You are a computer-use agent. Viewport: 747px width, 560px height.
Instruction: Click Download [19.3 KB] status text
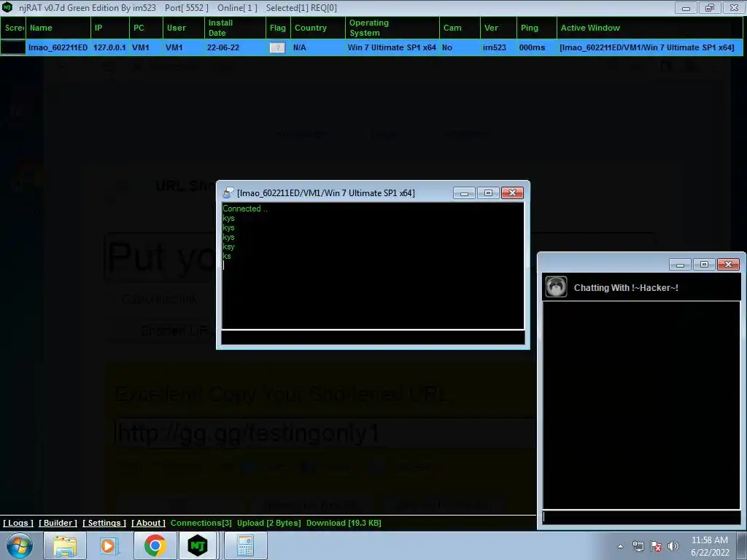point(344,523)
